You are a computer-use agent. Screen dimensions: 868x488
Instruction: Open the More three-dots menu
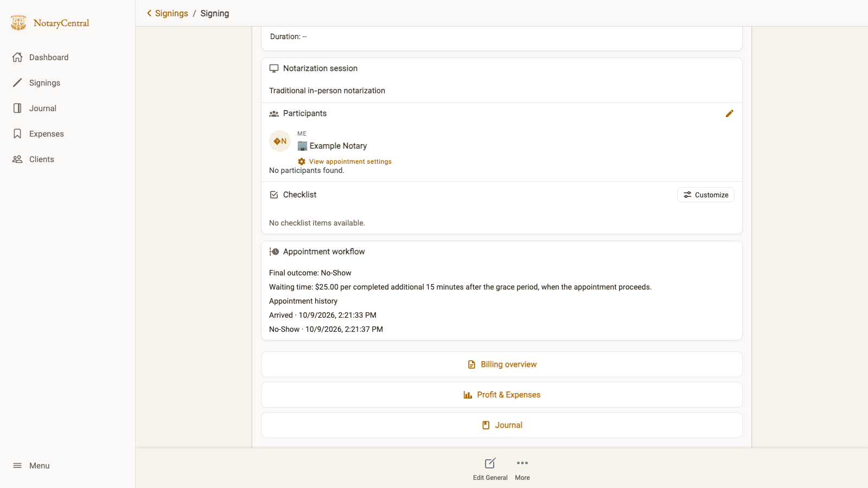(x=522, y=463)
